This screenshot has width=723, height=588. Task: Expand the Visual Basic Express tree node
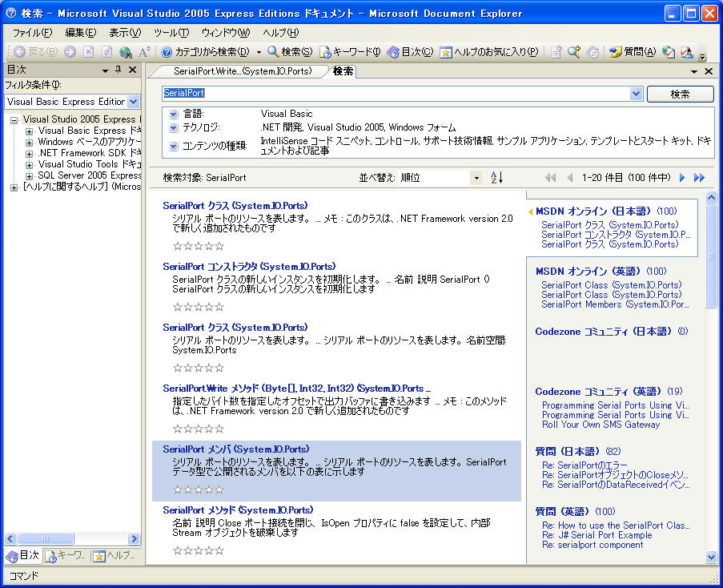tap(29, 131)
